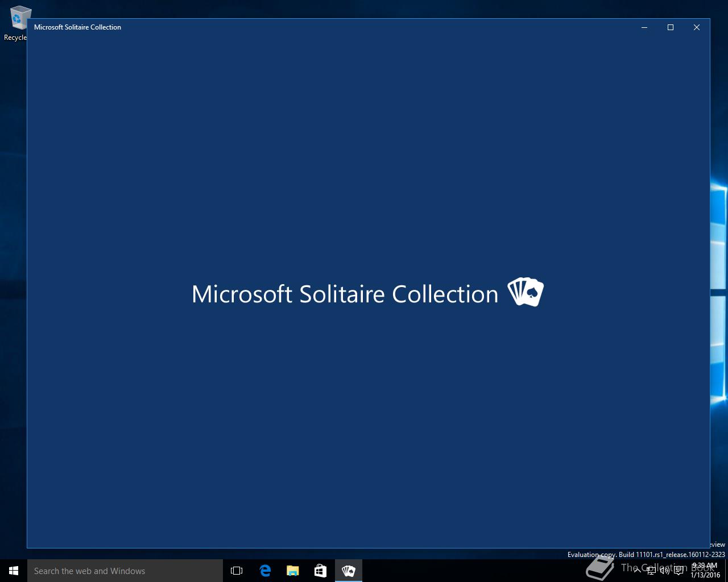
Task: Maximize the Microsoft Solitaire Collection window
Action: 671,27
